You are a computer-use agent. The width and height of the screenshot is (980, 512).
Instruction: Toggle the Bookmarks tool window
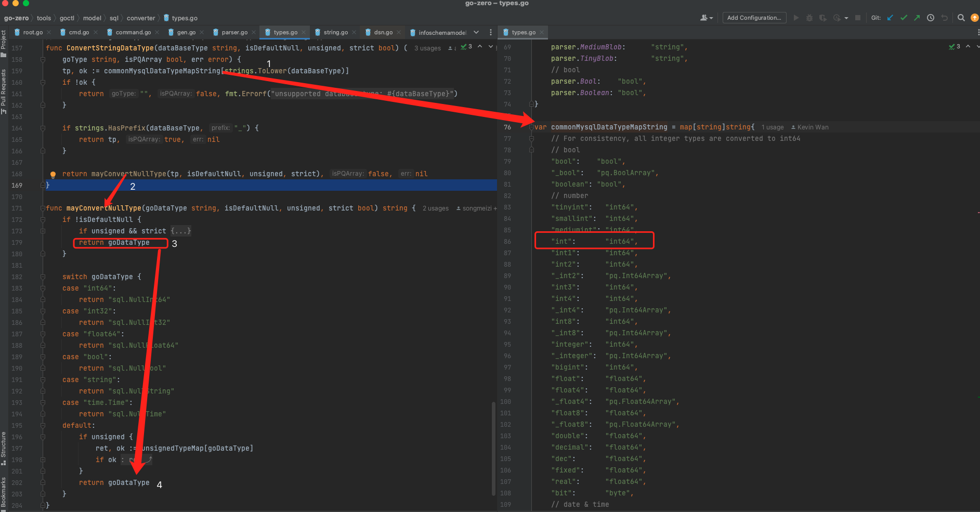click(4, 493)
